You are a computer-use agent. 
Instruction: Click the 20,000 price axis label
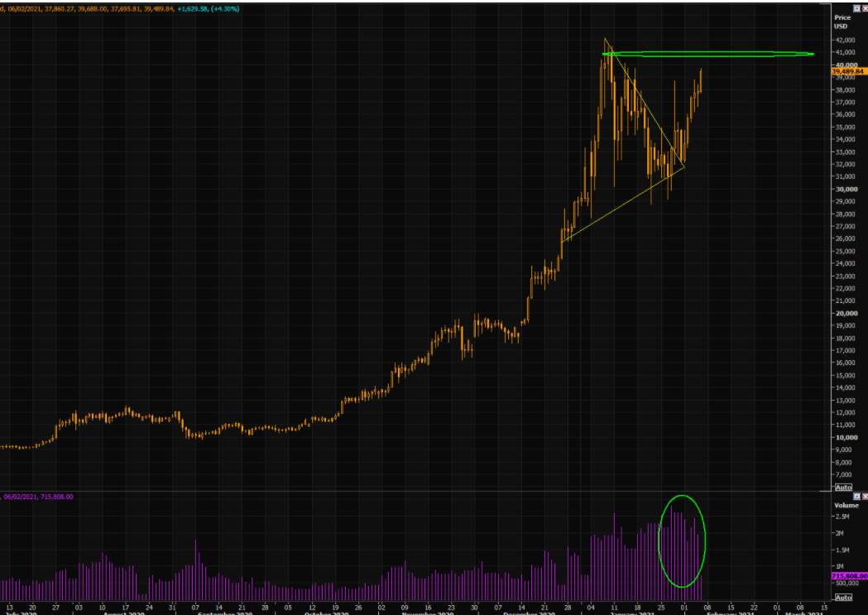pyautogui.click(x=846, y=314)
